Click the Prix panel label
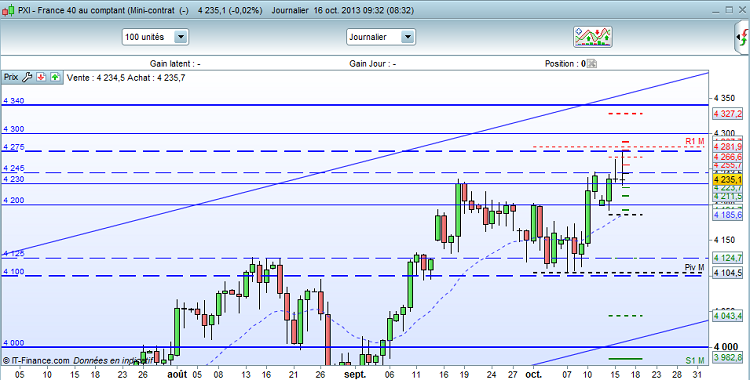Viewport: 750px width, 380px height. tap(11, 77)
